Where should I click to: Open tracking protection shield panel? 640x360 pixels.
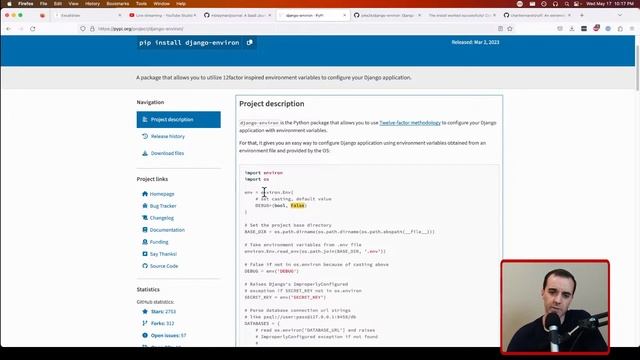83,29
